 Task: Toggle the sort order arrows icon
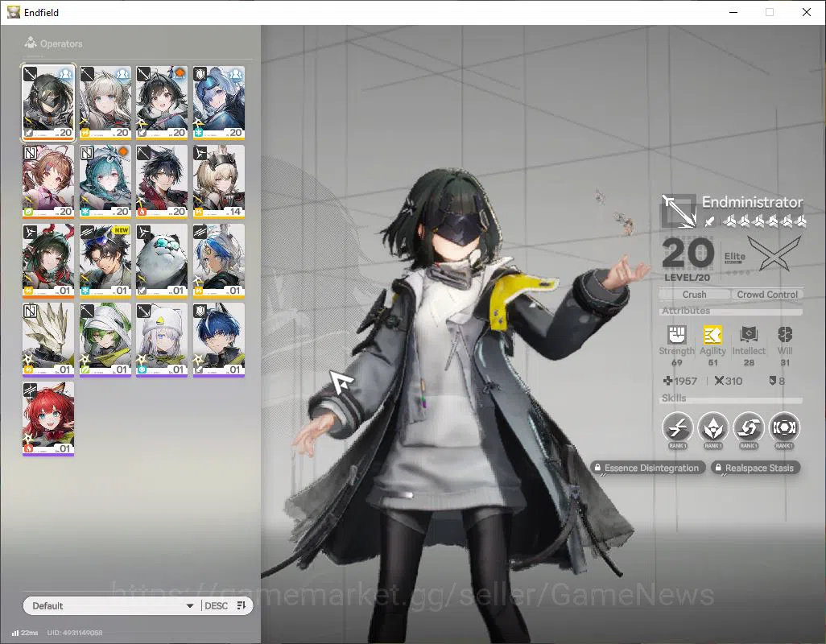coord(242,605)
